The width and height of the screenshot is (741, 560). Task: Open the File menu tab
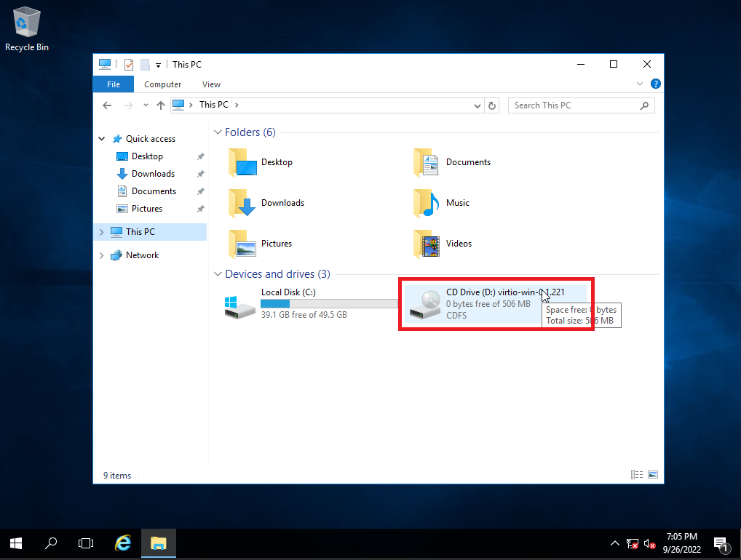click(114, 84)
